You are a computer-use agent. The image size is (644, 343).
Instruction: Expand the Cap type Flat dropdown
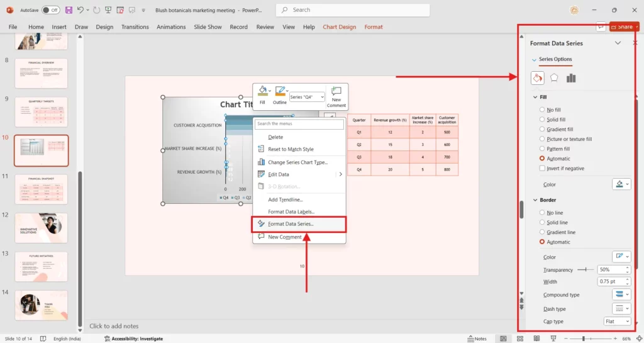pyautogui.click(x=617, y=322)
